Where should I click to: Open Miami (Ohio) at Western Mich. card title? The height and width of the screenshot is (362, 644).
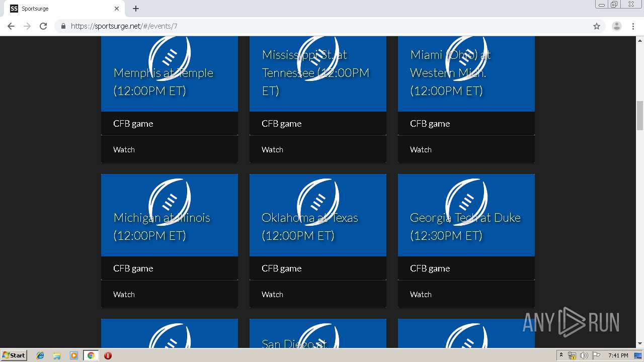tap(451, 73)
